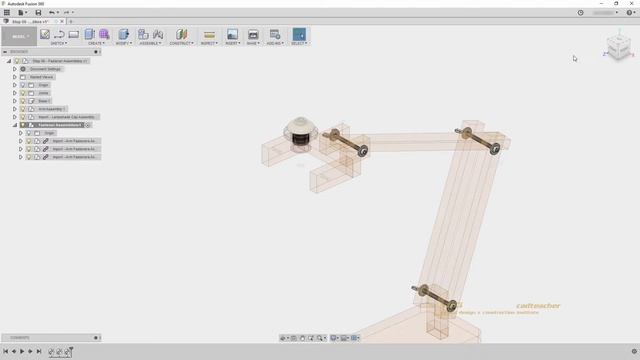Open the ASSEMBLE menu
The image size is (640, 360).
(x=150, y=43)
